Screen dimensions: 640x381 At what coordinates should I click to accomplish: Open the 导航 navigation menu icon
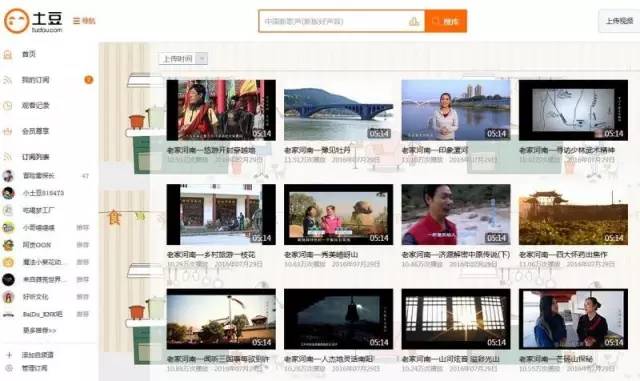point(77,21)
